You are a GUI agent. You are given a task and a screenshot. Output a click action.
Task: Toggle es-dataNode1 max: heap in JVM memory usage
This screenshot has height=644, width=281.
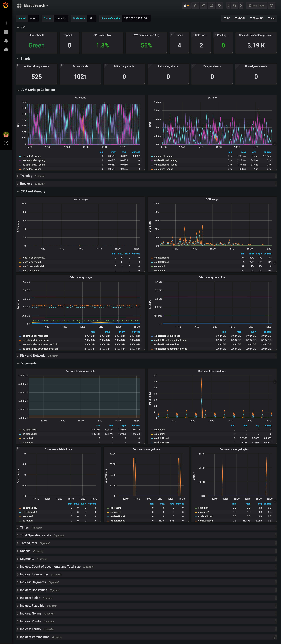click(36, 336)
